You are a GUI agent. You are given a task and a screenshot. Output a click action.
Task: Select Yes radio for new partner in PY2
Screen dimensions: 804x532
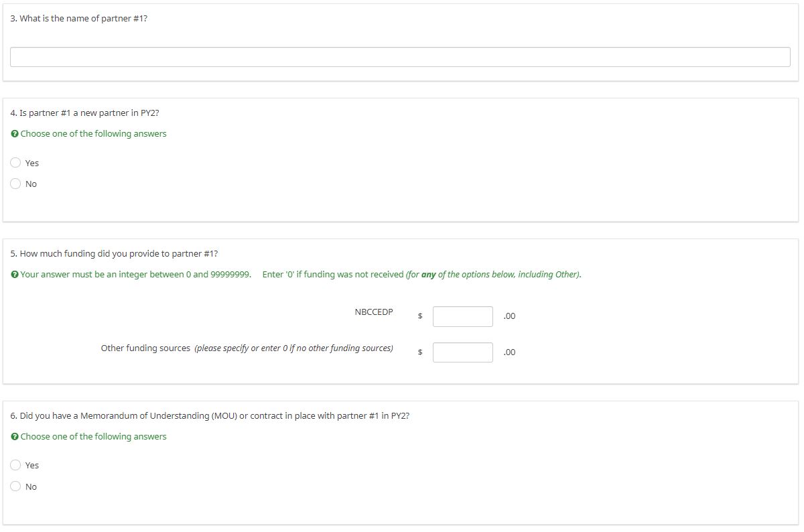(x=15, y=163)
